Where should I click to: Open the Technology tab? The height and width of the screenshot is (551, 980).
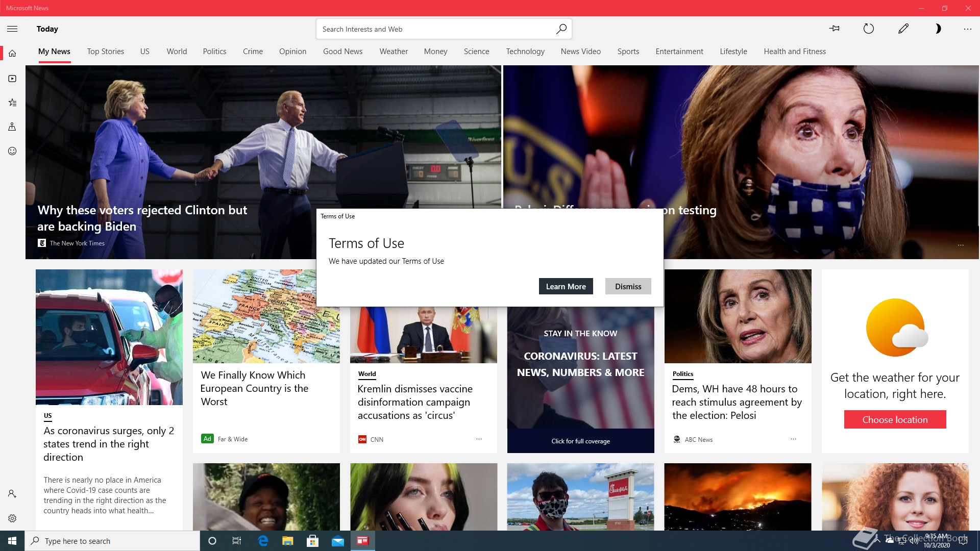tap(525, 52)
